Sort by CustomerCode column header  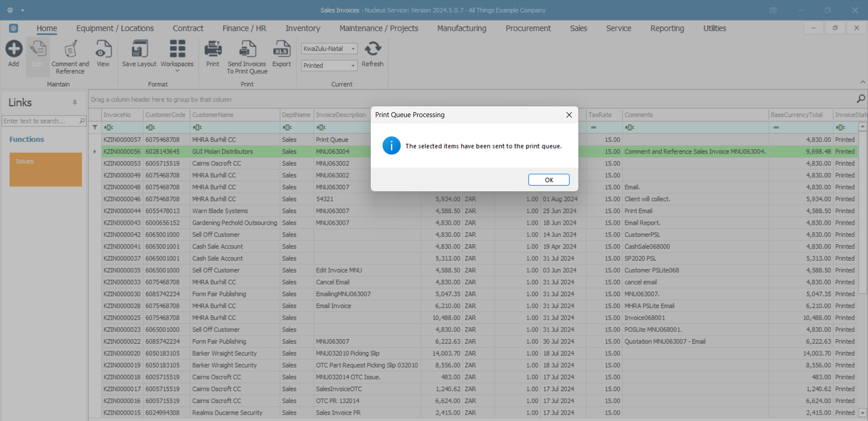coord(166,115)
